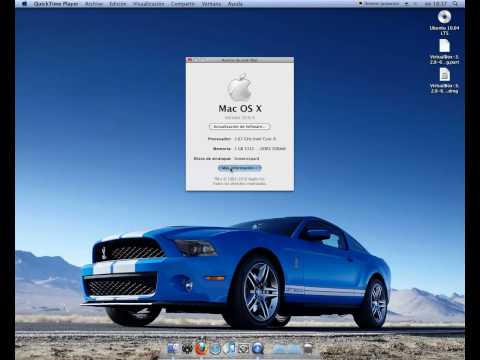Screen dimensions: 480x360
Task: Open the black round Dock icon next to Finder
Action: click(x=187, y=348)
